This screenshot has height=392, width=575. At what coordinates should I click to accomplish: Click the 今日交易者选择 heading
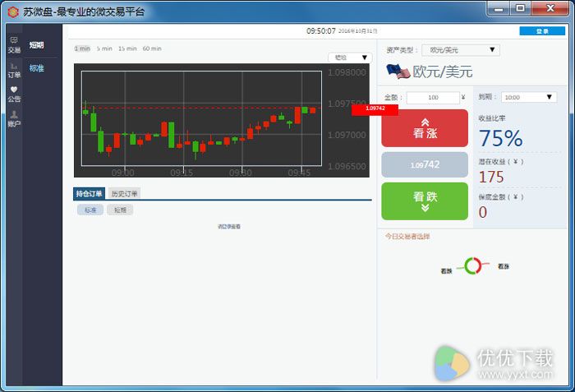(x=407, y=237)
